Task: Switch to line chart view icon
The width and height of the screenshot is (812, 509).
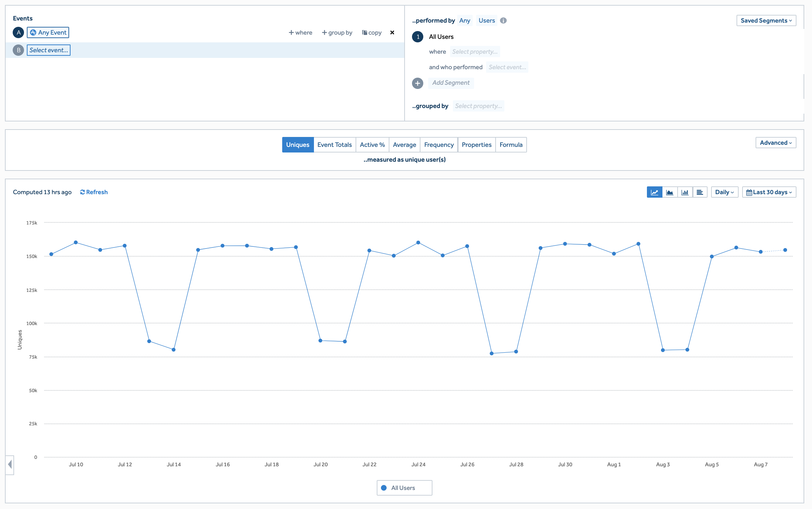Action: [654, 192]
